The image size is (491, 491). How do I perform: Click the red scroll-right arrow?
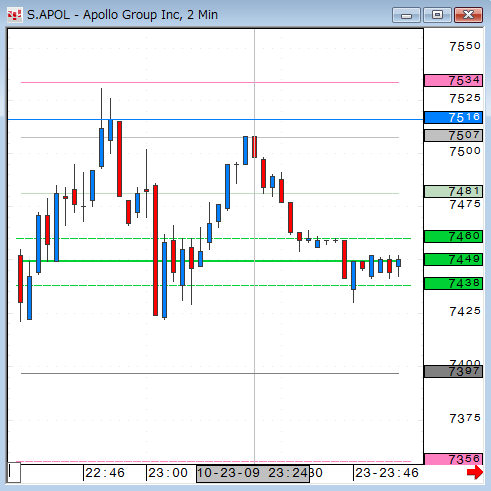(475, 472)
